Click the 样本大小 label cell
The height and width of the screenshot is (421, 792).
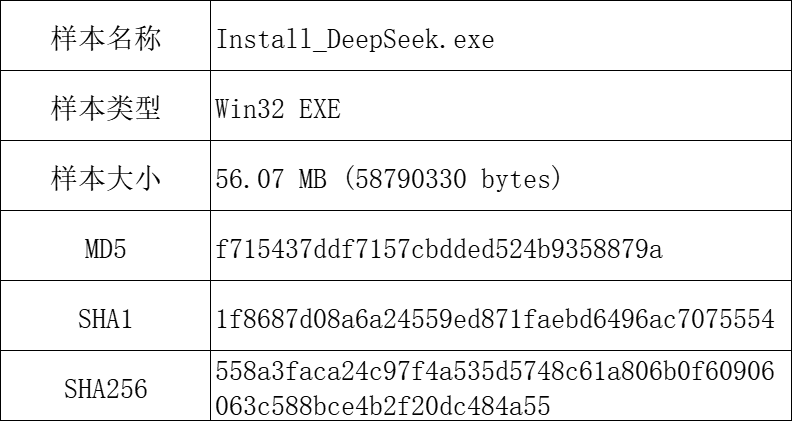click(x=105, y=178)
